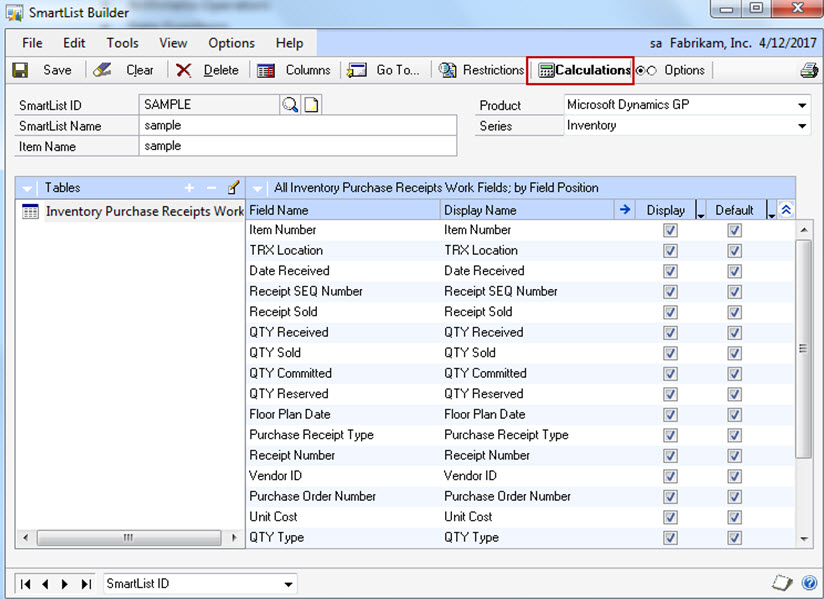This screenshot has width=824, height=599.
Task: Open the SmartList ID navigation dropdown
Action: click(287, 583)
